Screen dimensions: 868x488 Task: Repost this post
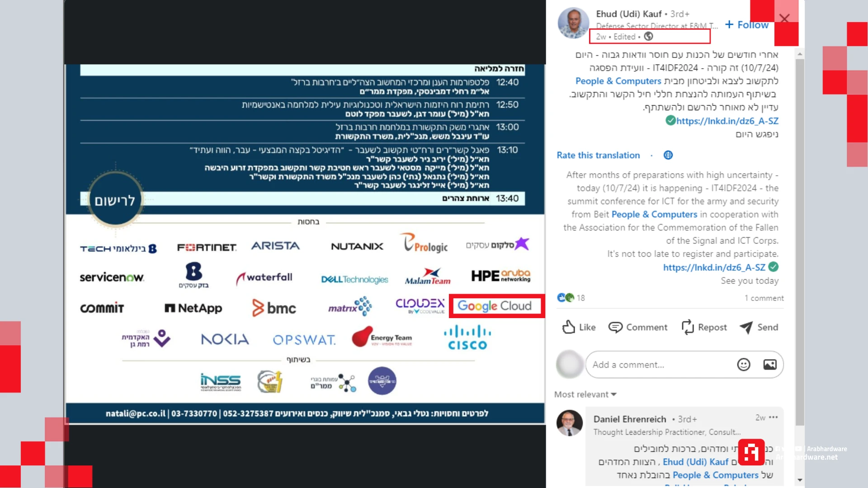pyautogui.click(x=704, y=327)
